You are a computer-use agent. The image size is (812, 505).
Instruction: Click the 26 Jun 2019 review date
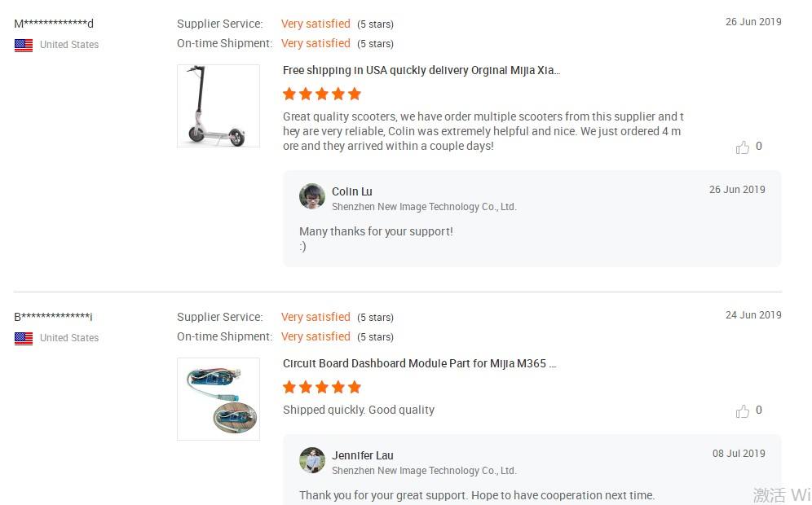[753, 22]
